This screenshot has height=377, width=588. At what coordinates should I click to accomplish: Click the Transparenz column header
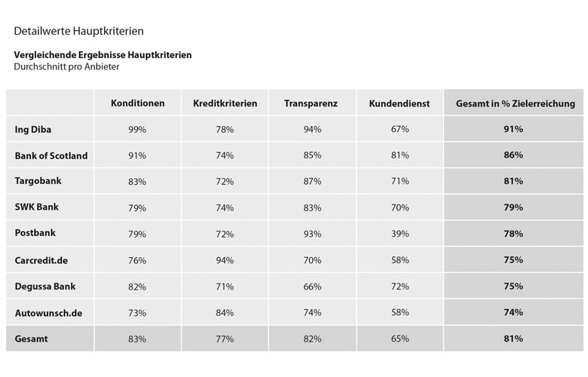point(311,103)
